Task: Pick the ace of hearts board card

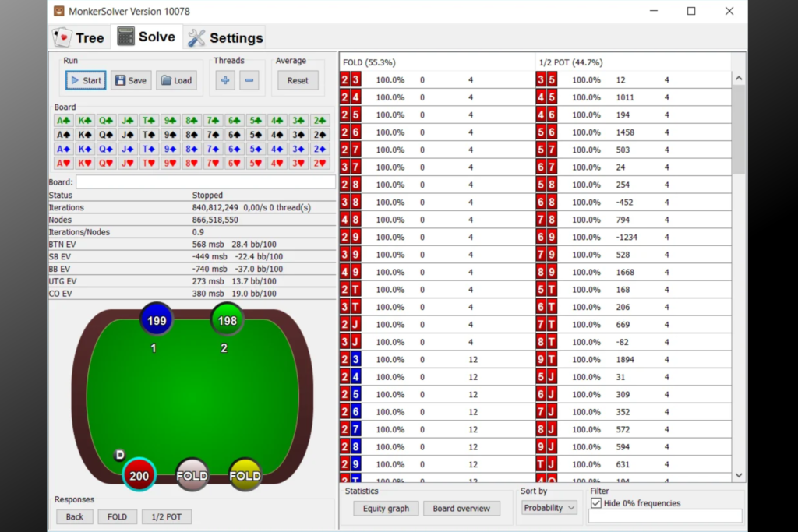Action: click(63, 164)
